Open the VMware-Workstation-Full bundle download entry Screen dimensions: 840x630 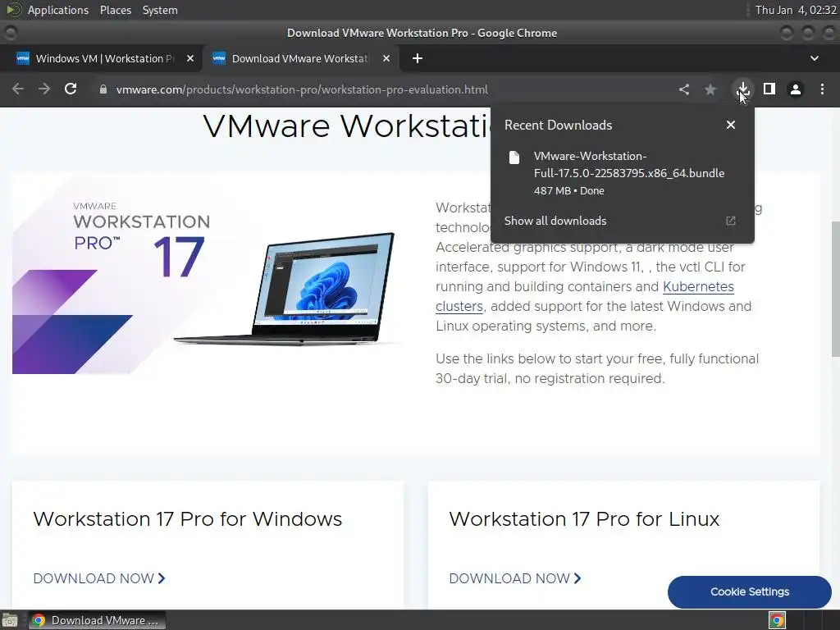[x=622, y=173]
